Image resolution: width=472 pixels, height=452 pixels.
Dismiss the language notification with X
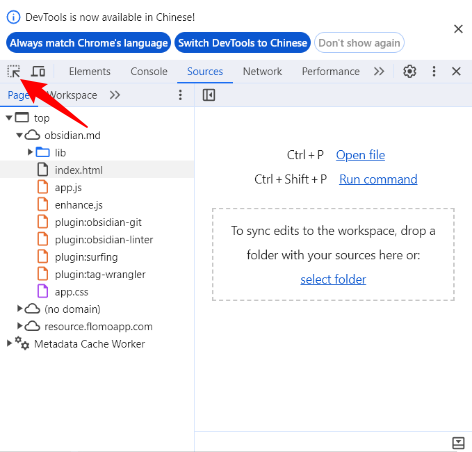tap(458, 29)
